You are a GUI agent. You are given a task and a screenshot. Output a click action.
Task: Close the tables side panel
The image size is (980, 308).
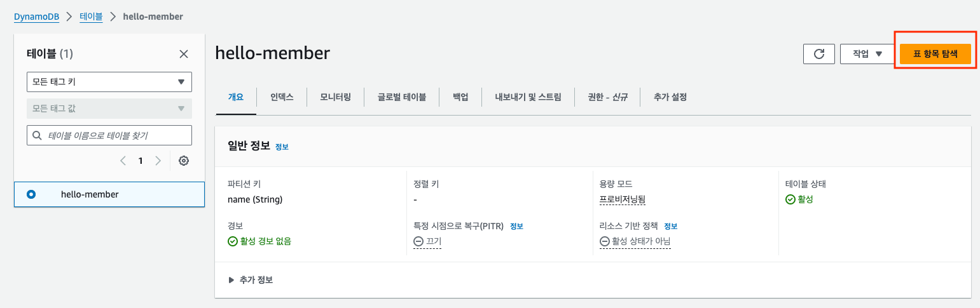(x=184, y=54)
